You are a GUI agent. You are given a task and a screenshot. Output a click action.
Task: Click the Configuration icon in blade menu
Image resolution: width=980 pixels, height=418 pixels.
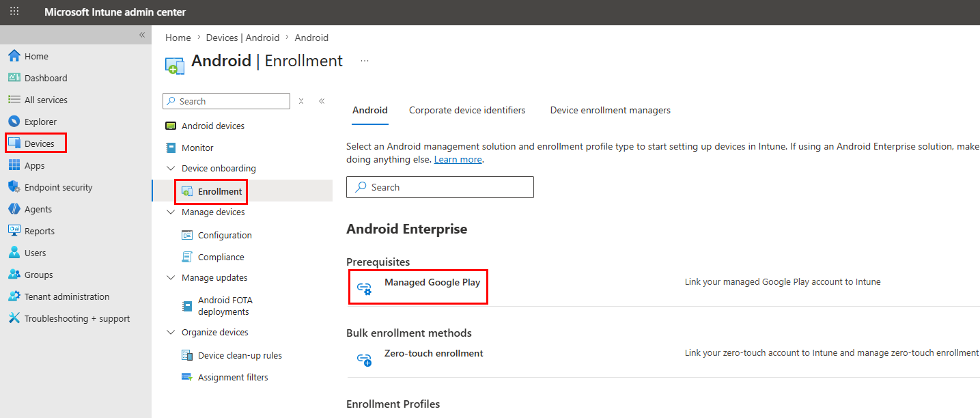(x=187, y=235)
